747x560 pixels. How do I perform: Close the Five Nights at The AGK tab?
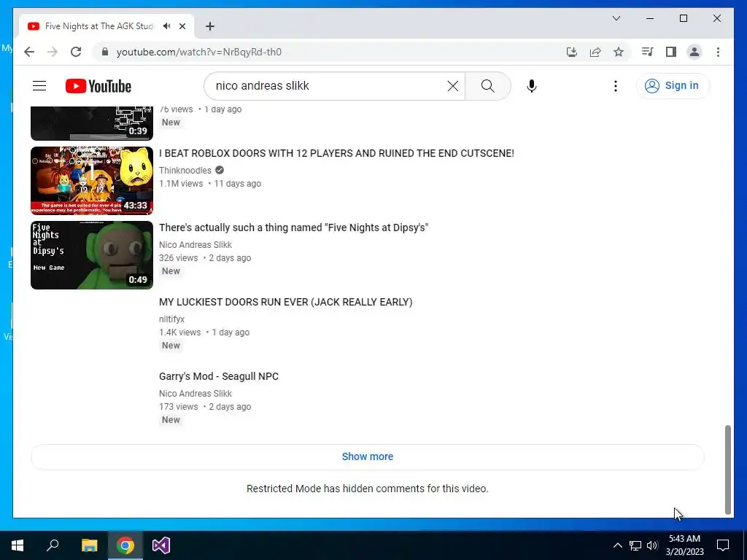tap(182, 26)
